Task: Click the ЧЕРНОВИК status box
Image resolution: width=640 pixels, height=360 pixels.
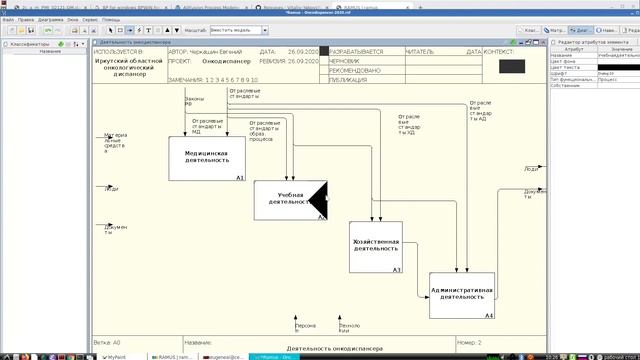Action: pos(324,61)
